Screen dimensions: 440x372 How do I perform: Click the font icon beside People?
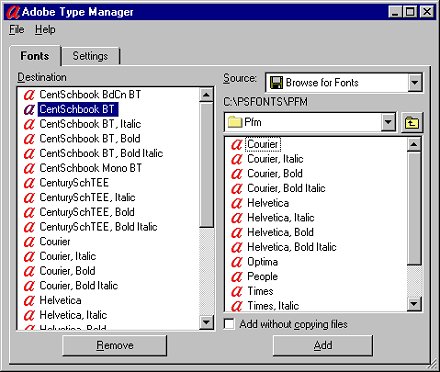pyautogui.click(x=237, y=276)
